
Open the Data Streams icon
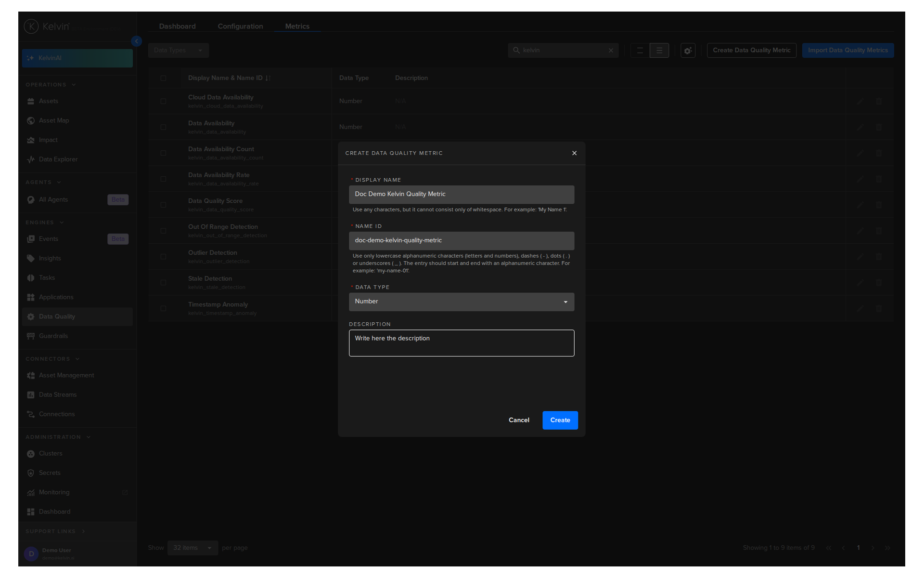31,395
